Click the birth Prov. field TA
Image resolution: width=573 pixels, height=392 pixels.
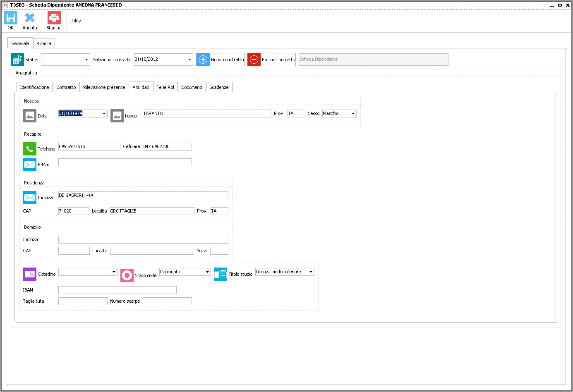(x=296, y=113)
